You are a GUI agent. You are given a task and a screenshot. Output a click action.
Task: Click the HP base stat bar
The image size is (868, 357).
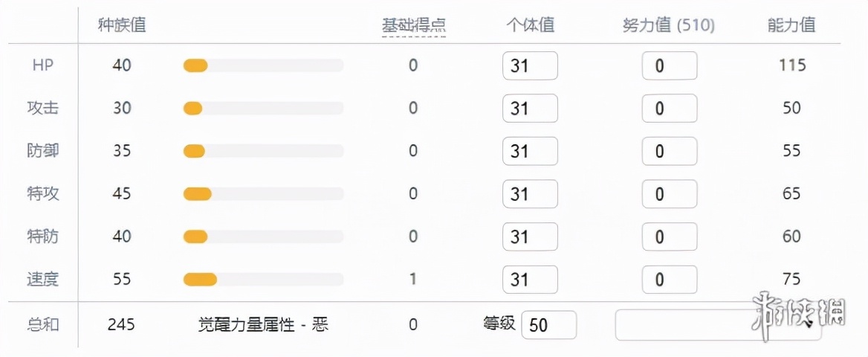[x=264, y=65]
